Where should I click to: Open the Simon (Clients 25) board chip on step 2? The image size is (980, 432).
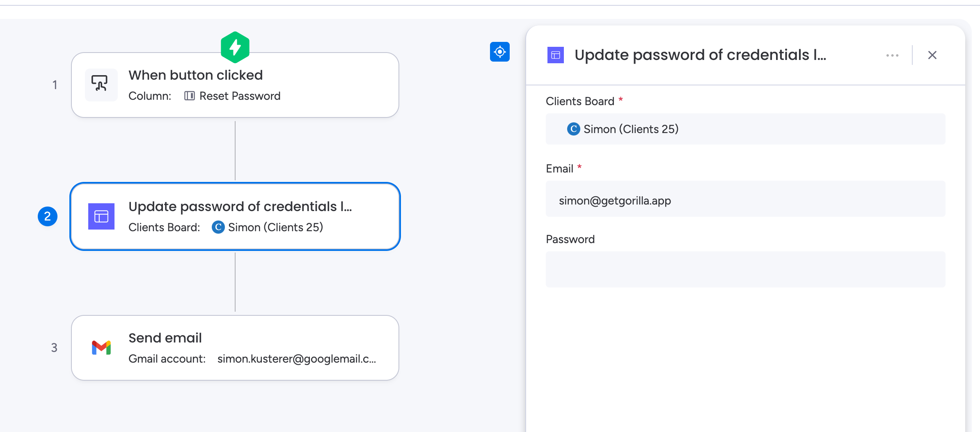[x=268, y=227]
